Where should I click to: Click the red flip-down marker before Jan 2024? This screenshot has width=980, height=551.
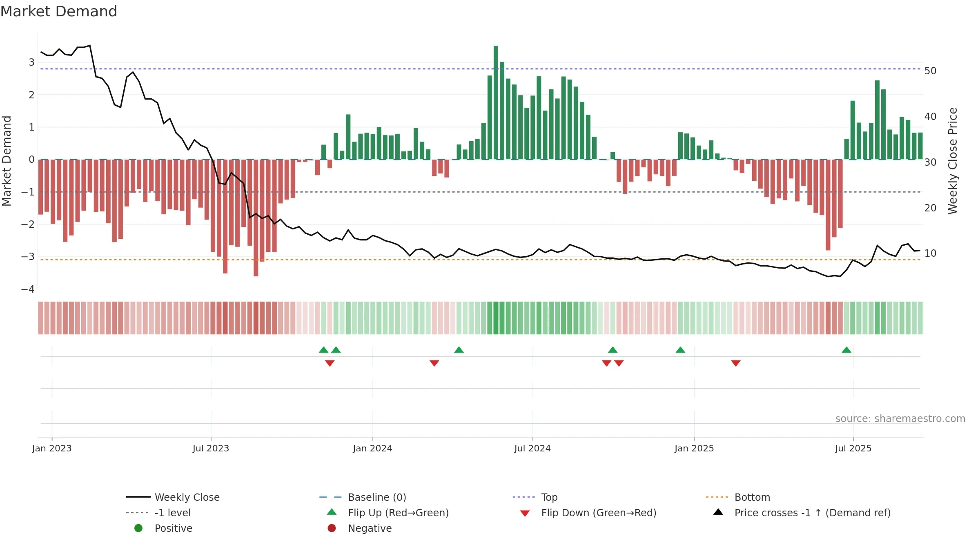330,363
